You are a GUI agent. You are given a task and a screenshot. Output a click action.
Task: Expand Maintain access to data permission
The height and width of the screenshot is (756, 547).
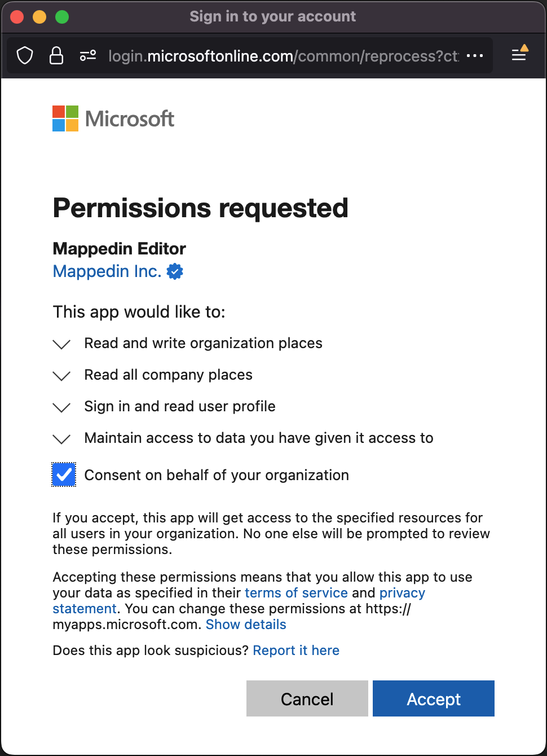click(61, 439)
